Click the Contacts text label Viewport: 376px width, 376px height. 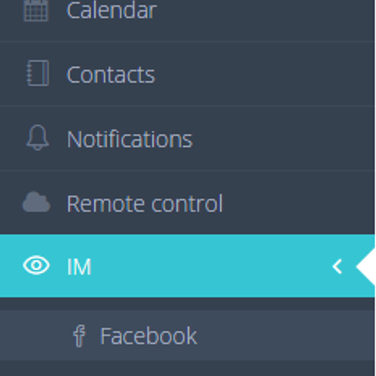point(111,75)
